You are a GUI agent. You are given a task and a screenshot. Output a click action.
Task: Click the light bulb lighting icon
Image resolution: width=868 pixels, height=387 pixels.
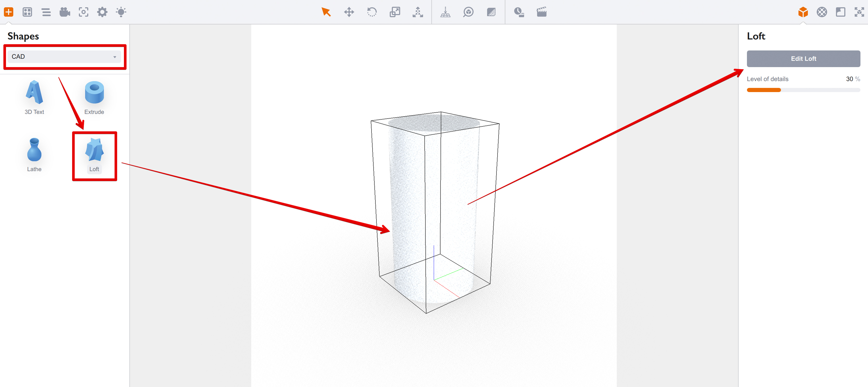(121, 12)
